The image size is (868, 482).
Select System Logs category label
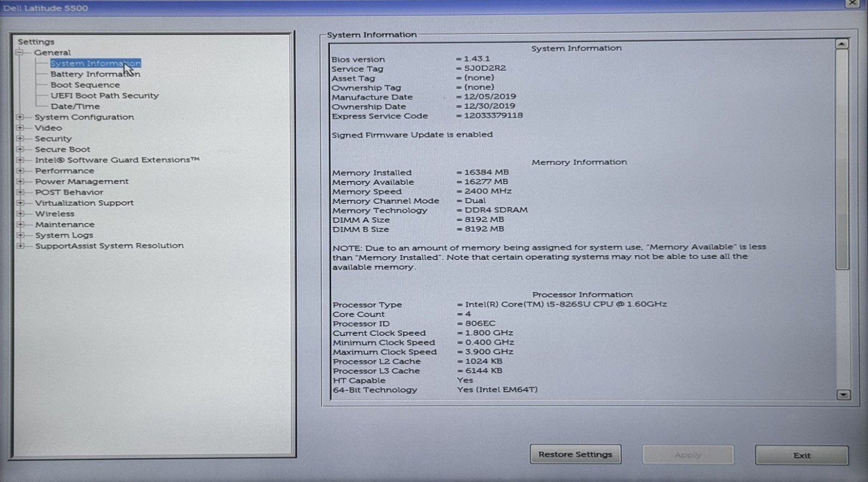tap(65, 235)
